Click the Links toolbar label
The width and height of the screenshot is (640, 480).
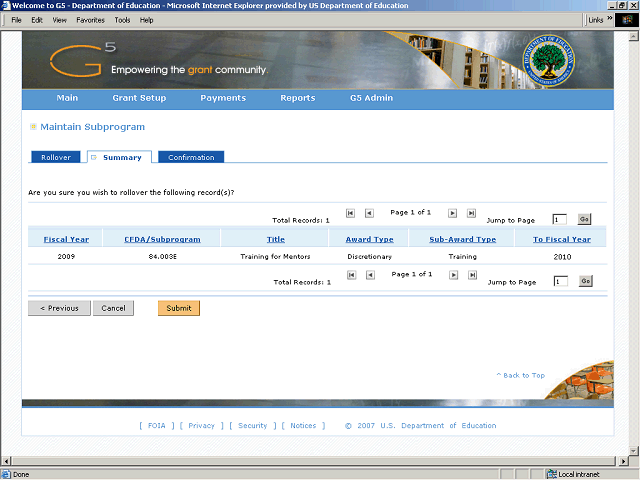596,20
